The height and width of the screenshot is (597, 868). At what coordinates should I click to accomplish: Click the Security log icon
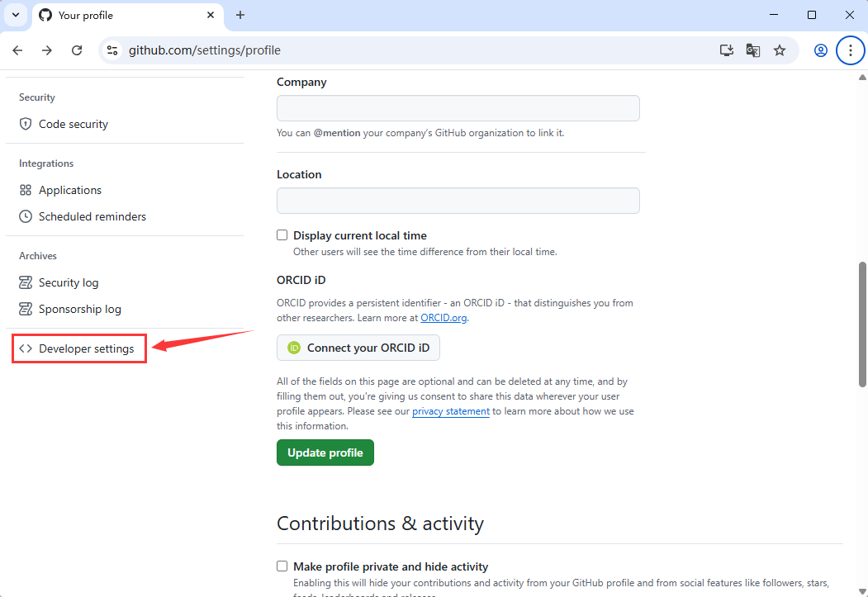[26, 282]
